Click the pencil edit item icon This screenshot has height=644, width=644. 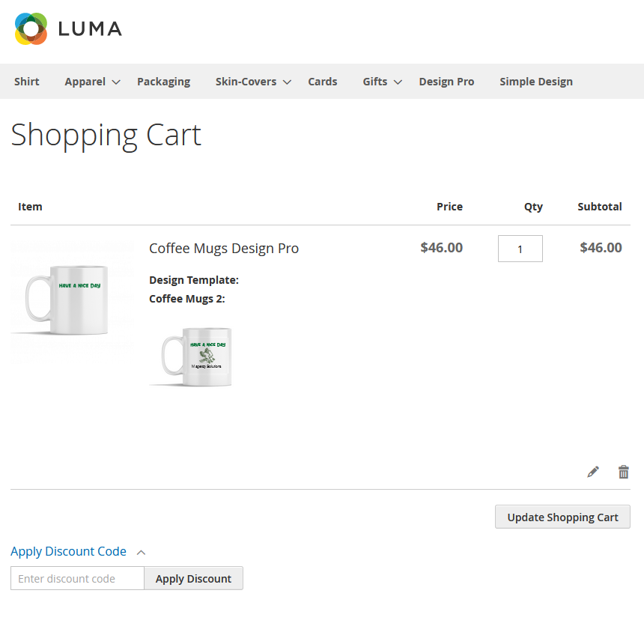[593, 472]
